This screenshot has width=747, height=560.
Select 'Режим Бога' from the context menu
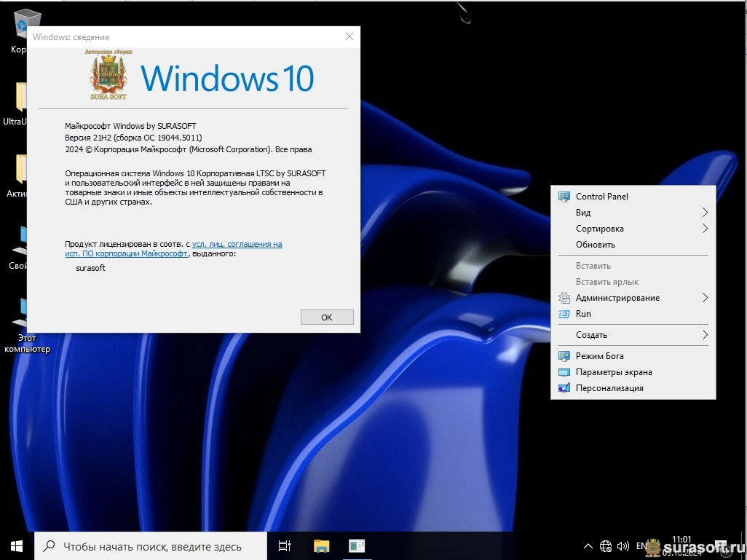pyautogui.click(x=599, y=356)
